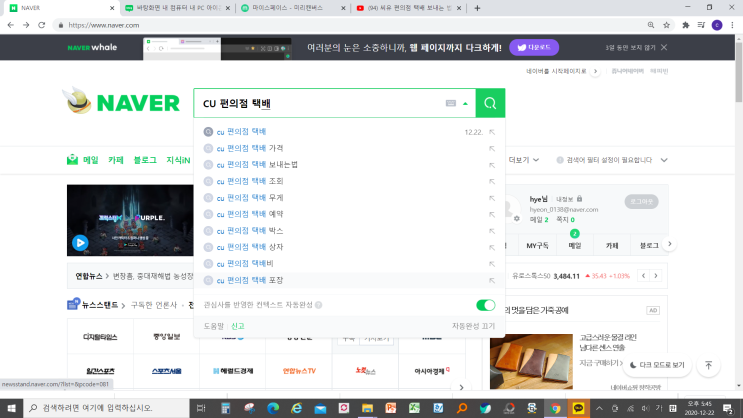
Task: Go to previous stock ticker item
Action: (x=643, y=276)
